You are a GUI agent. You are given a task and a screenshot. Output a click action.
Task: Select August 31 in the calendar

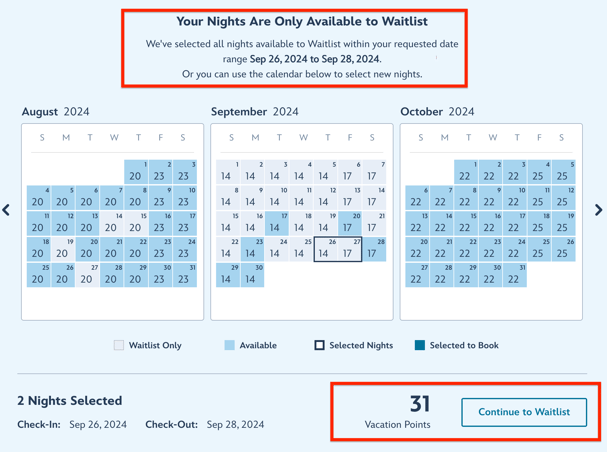click(x=184, y=275)
